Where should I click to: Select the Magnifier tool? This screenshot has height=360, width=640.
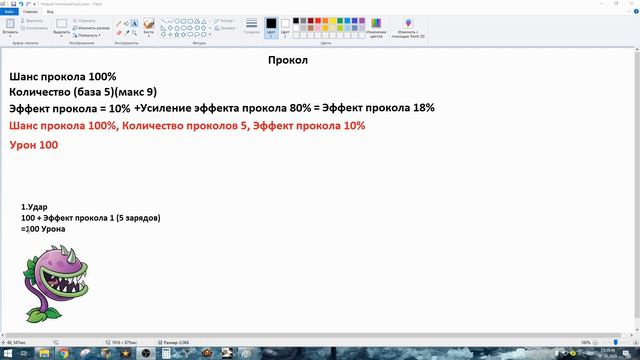[134, 32]
